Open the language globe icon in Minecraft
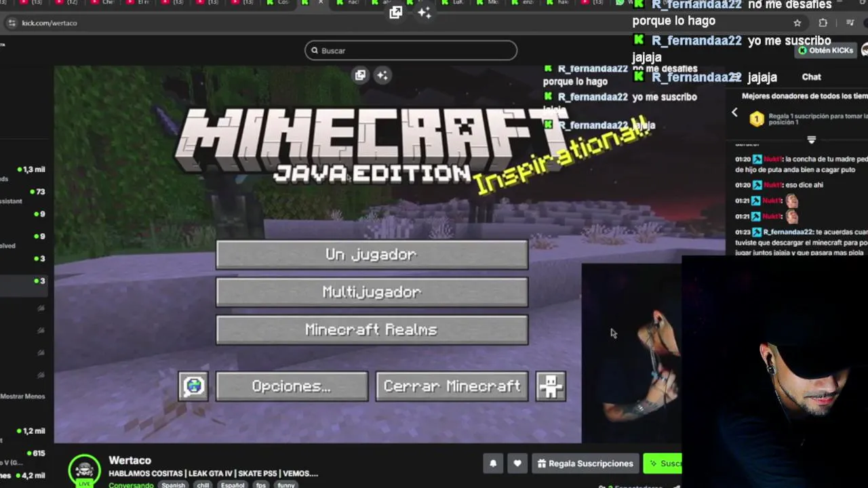The image size is (868, 488). [193, 386]
